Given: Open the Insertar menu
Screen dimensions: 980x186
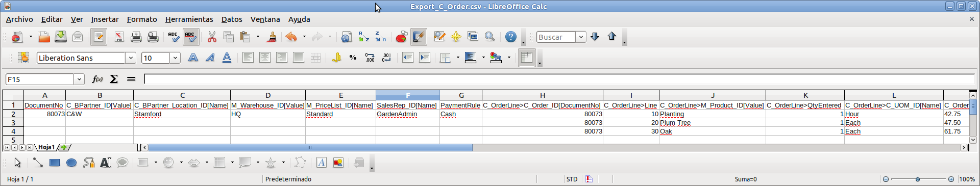Looking at the screenshot, I should 105,19.
